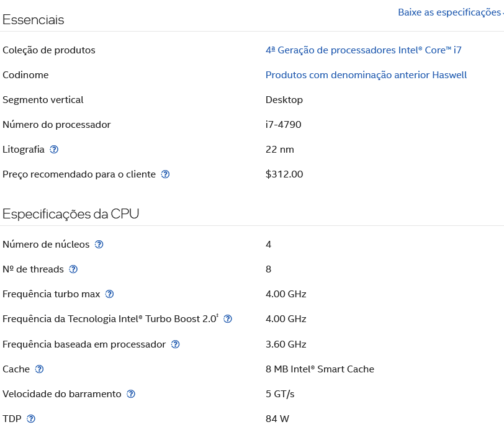This screenshot has width=504, height=445.
Task: Show Turbo Boost 2.0 frequency help tooltip
Action: tap(228, 319)
